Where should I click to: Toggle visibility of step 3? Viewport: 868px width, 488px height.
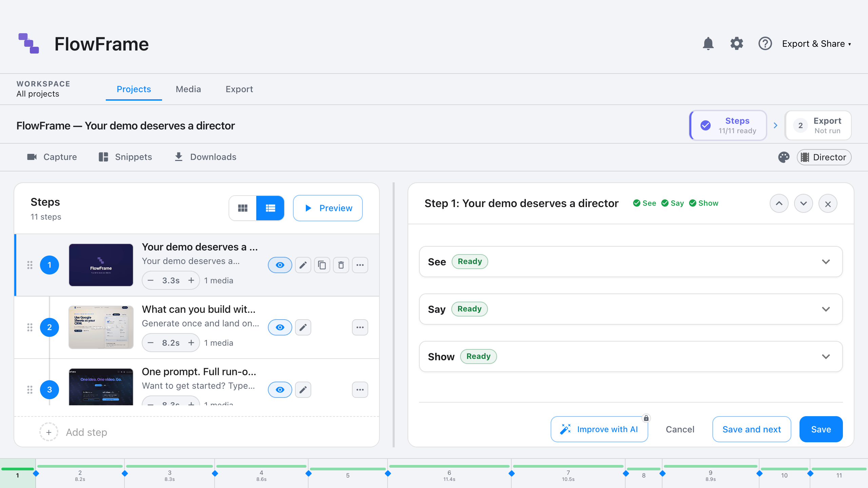pyautogui.click(x=280, y=390)
